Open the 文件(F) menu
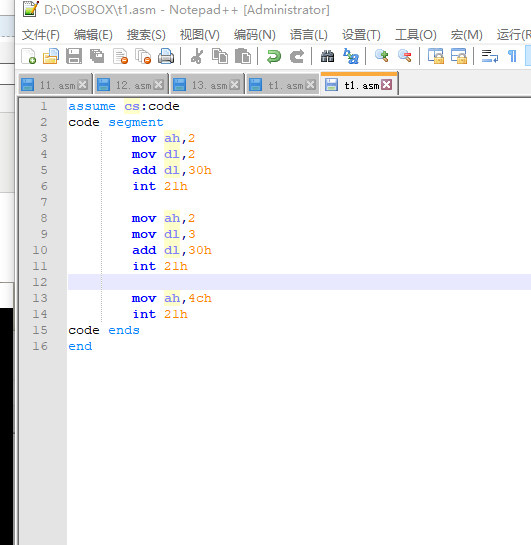Image resolution: width=531 pixels, height=545 pixels. point(41,35)
